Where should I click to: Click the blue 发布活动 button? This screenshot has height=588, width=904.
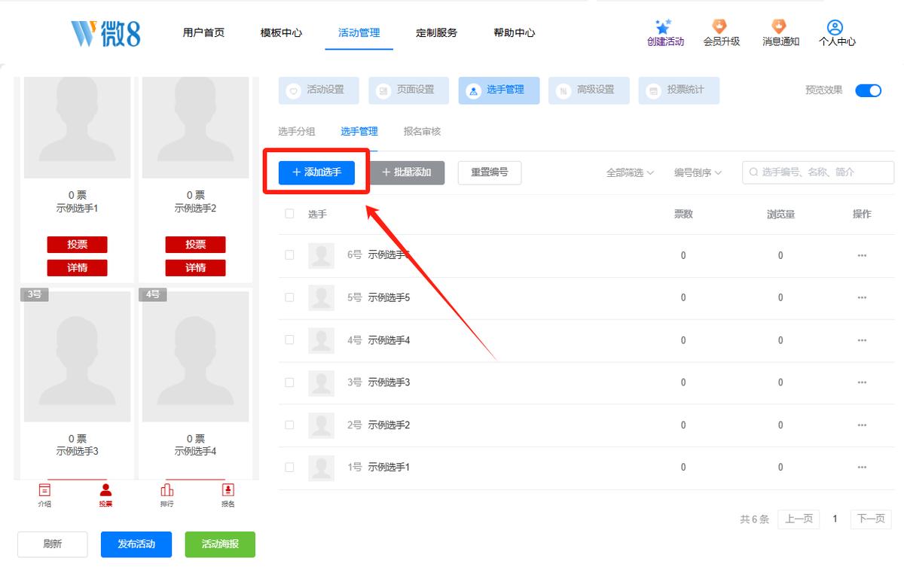pos(136,544)
